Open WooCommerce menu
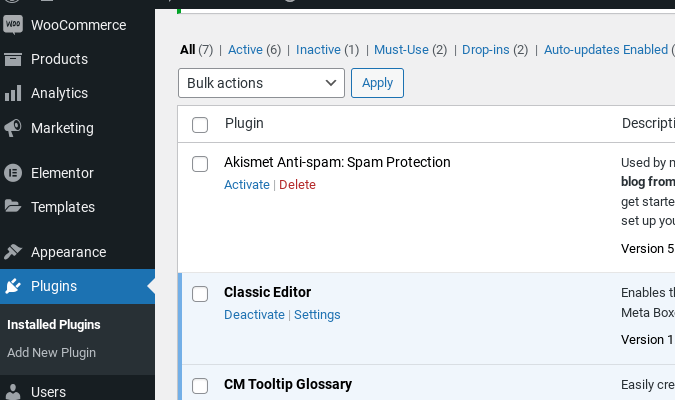675x400 pixels. tap(77, 25)
